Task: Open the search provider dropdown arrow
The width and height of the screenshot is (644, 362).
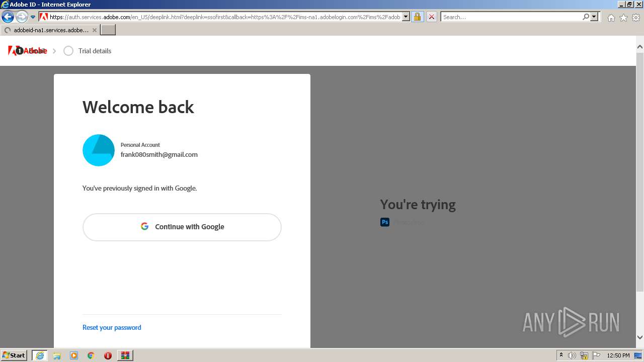Action: pyautogui.click(x=594, y=17)
